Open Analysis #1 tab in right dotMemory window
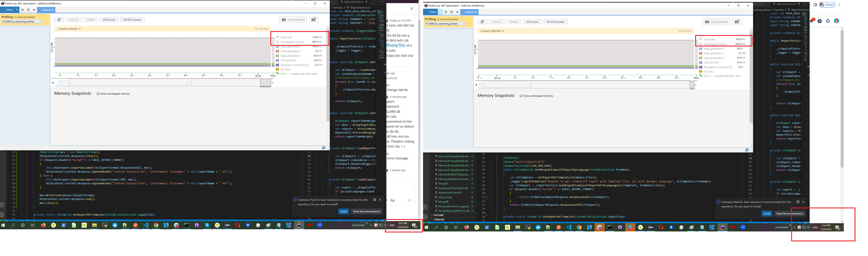The height and width of the screenshot is (256, 868). [x=469, y=12]
